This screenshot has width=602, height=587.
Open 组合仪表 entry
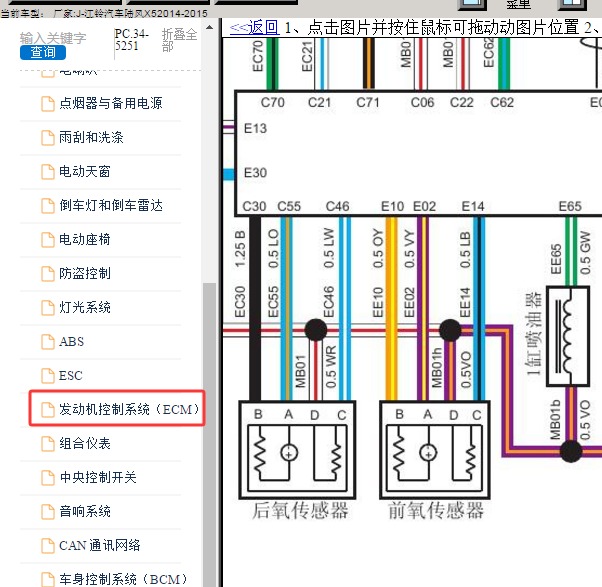pyautogui.click(x=84, y=443)
